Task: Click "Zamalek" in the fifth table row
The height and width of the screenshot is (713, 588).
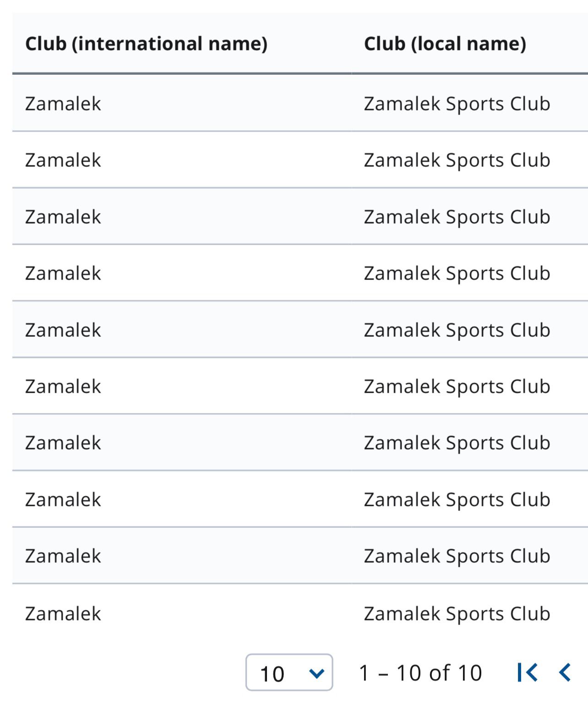Action: (63, 330)
